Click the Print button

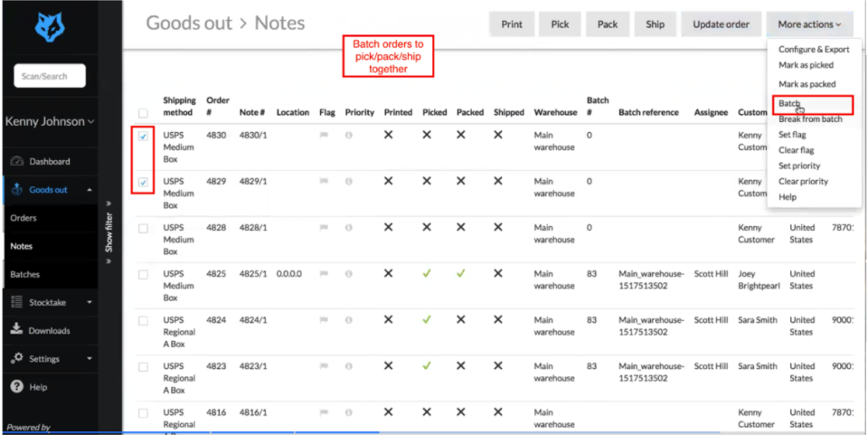(x=512, y=24)
